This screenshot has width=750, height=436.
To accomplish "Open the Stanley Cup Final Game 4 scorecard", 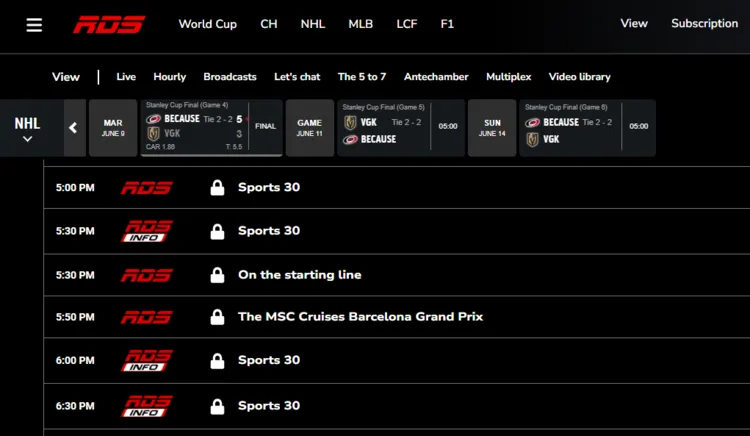I will 211,128.
